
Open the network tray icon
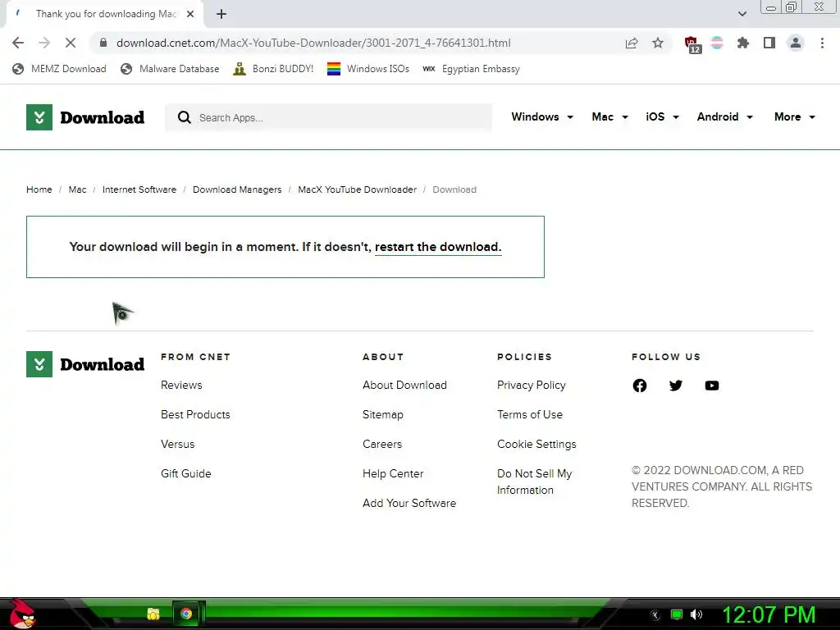click(x=677, y=615)
